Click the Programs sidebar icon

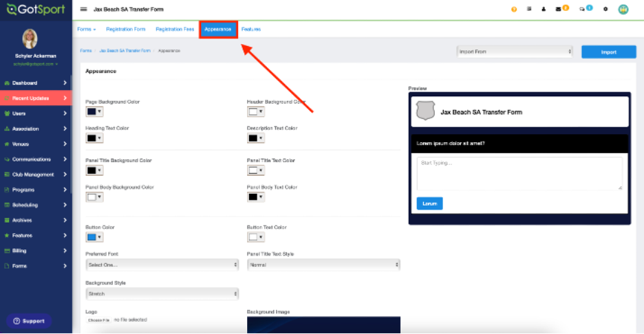pos(7,190)
